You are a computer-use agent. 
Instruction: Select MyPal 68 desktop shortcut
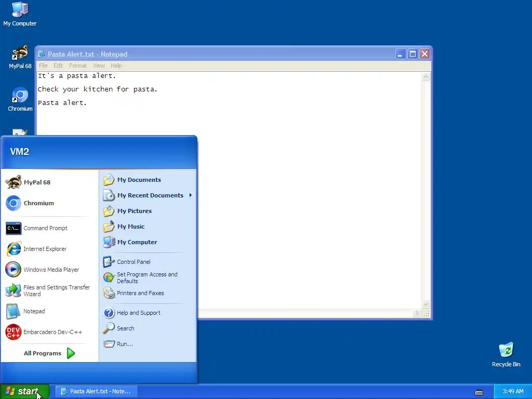click(20, 57)
